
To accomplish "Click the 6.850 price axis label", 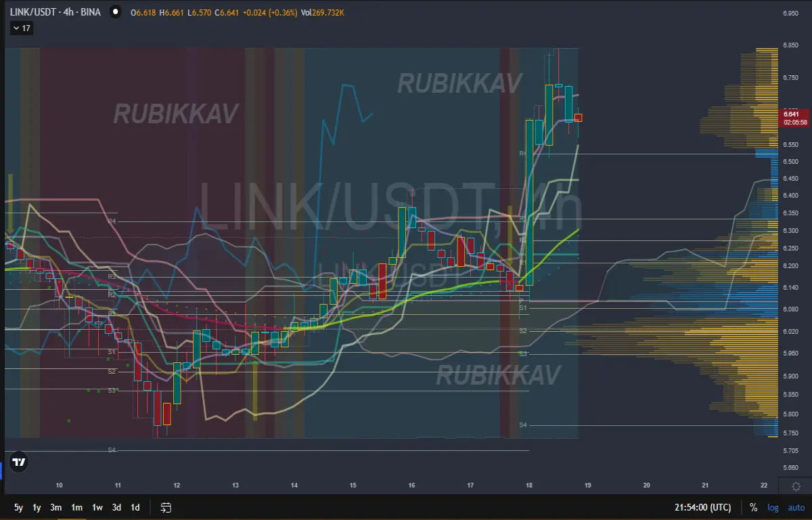I will 790,45.
